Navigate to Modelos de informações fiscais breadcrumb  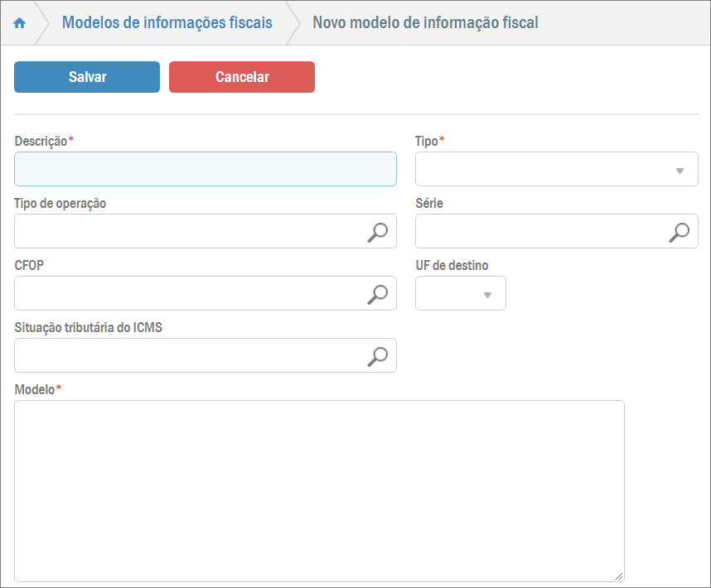click(167, 23)
